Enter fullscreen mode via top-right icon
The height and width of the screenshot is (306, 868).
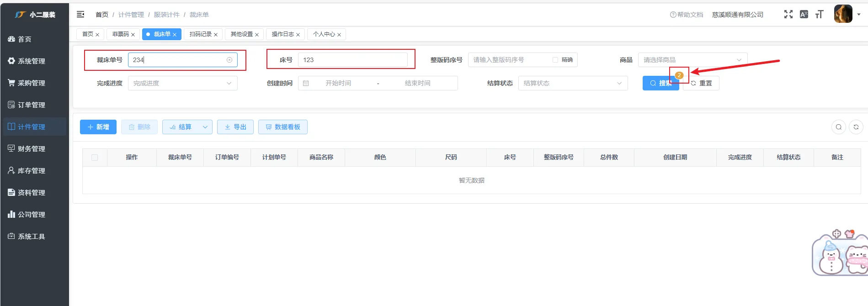click(x=788, y=15)
